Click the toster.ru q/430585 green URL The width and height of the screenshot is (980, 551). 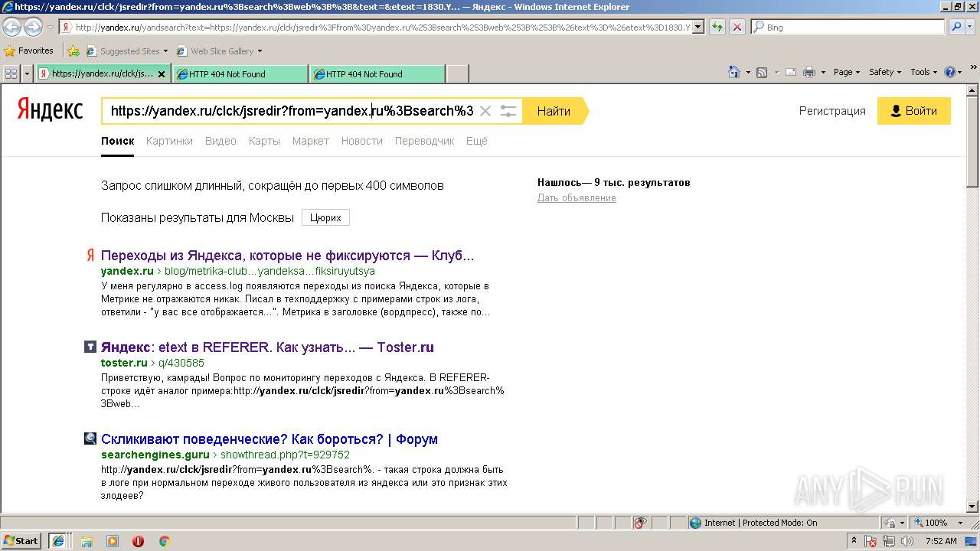[152, 363]
